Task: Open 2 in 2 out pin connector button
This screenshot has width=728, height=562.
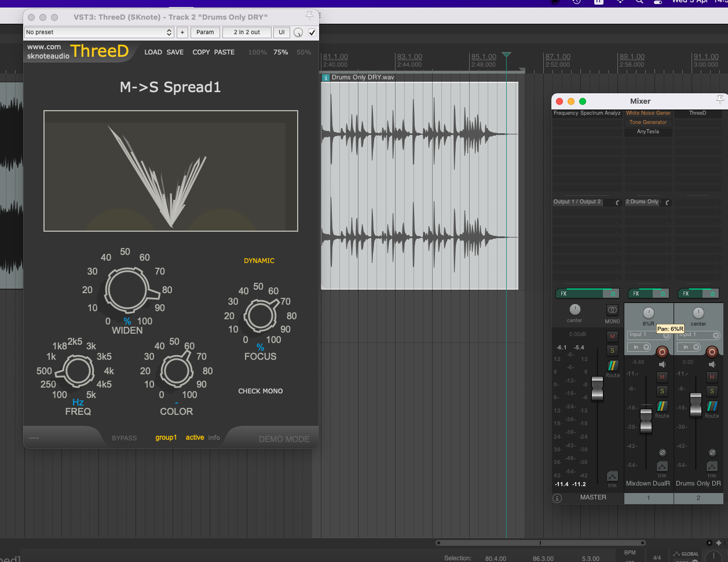Action: 247,32
